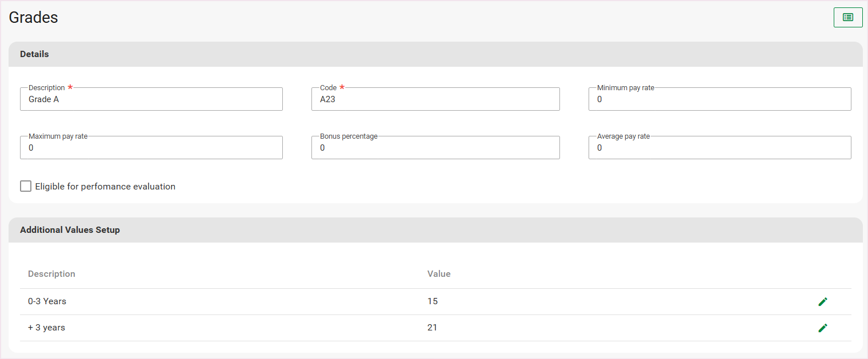Click the 'Eligible for perfomance evaluation' label
868x359 pixels.
point(105,187)
